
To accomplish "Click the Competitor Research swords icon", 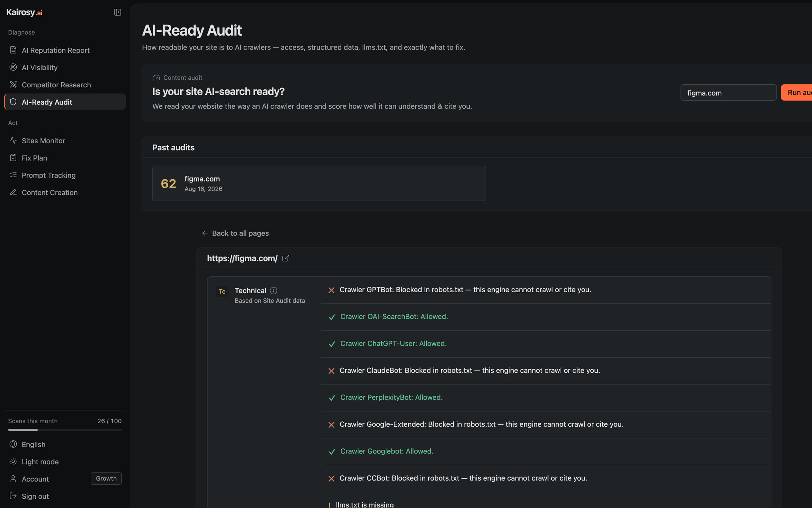I will tap(13, 84).
